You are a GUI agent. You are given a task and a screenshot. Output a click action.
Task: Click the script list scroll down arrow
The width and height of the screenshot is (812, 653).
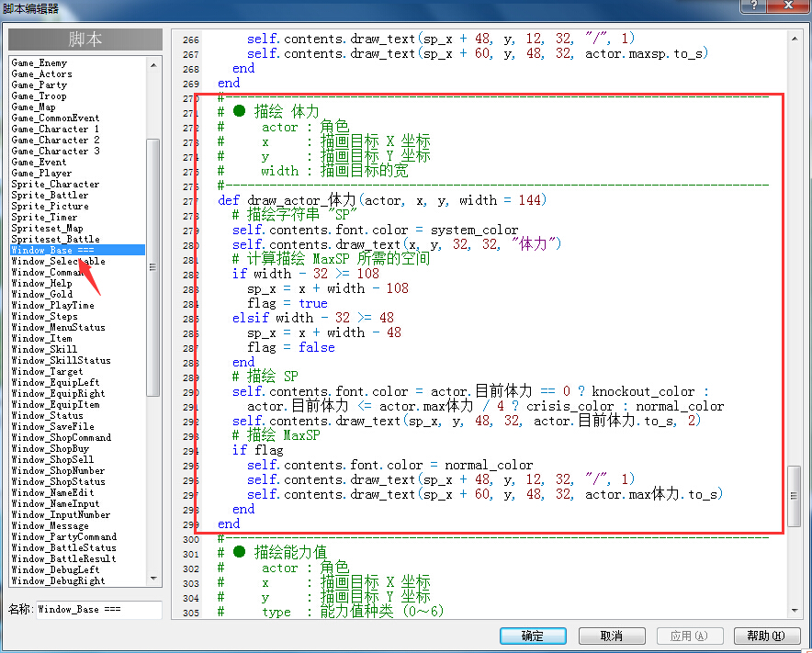[x=153, y=578]
